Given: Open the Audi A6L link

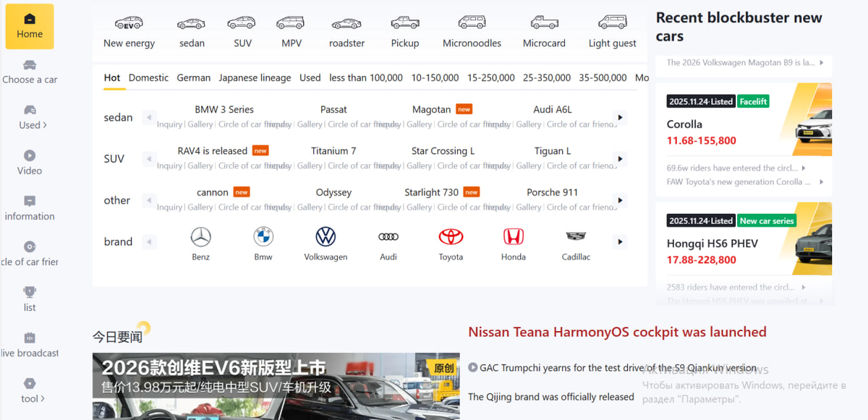Looking at the screenshot, I should [553, 110].
